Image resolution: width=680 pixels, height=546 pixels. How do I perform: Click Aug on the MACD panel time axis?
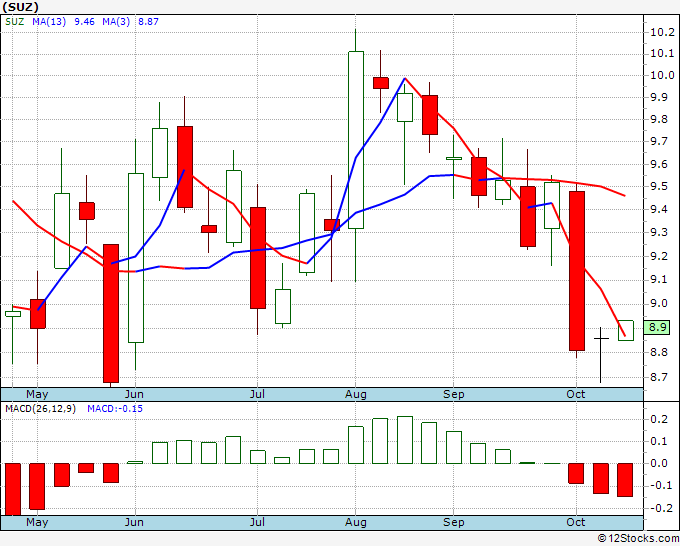356,522
